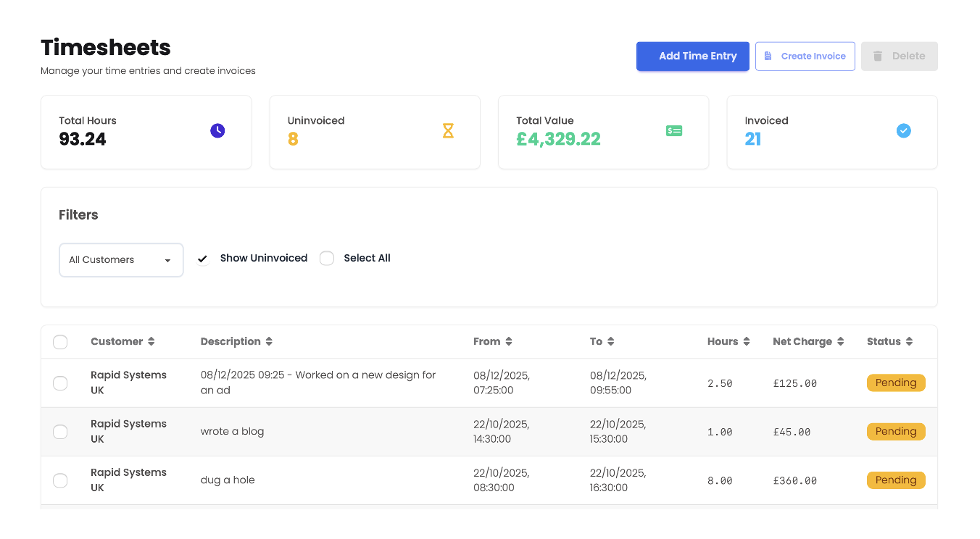Toggle the table header select-all checkbox
Screen dimensions: 980x539
(60, 342)
